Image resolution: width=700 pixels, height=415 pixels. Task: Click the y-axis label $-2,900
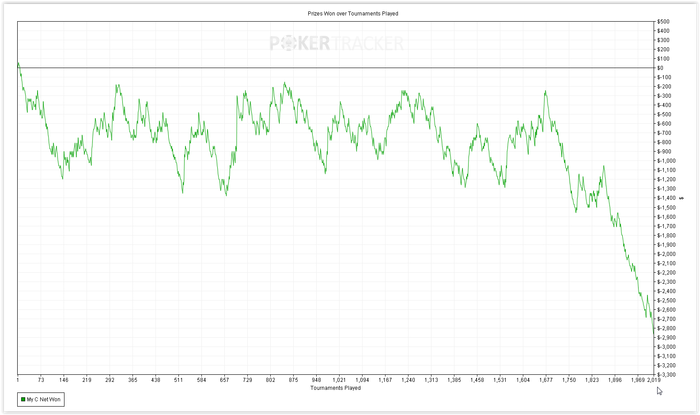pyautogui.click(x=666, y=337)
